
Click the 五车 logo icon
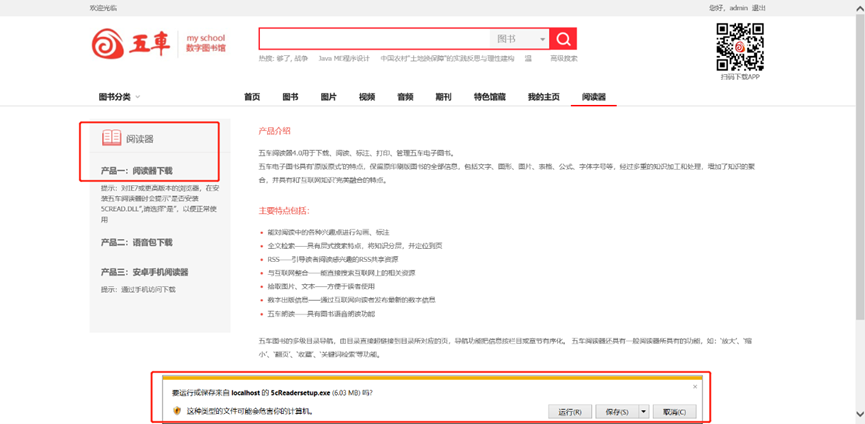108,43
